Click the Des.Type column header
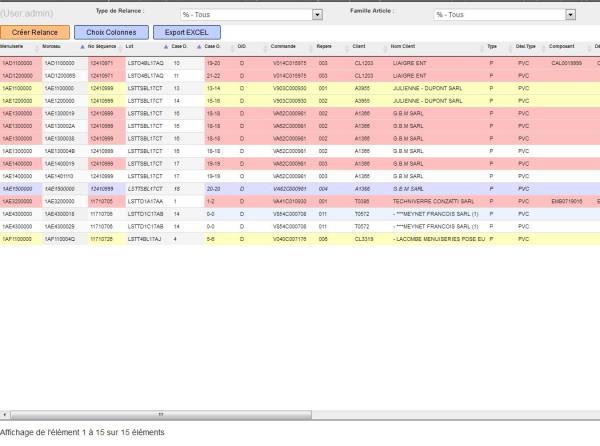This screenshot has width=600, height=446. click(x=527, y=47)
